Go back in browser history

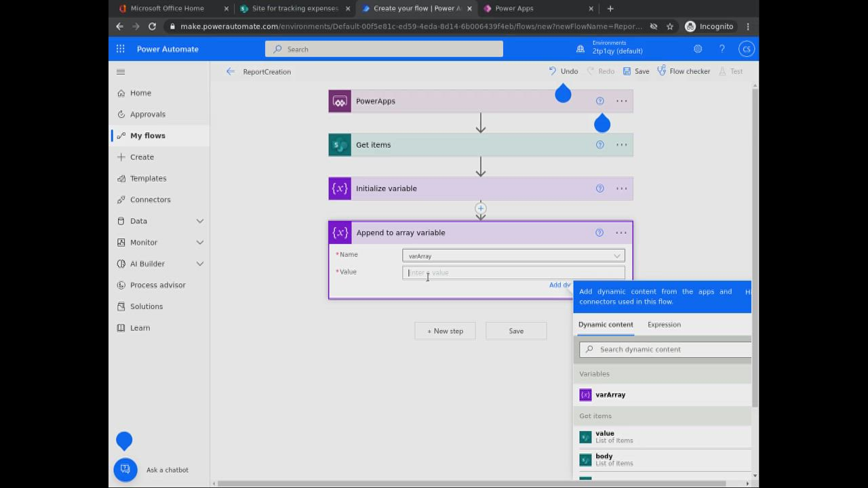click(x=119, y=26)
